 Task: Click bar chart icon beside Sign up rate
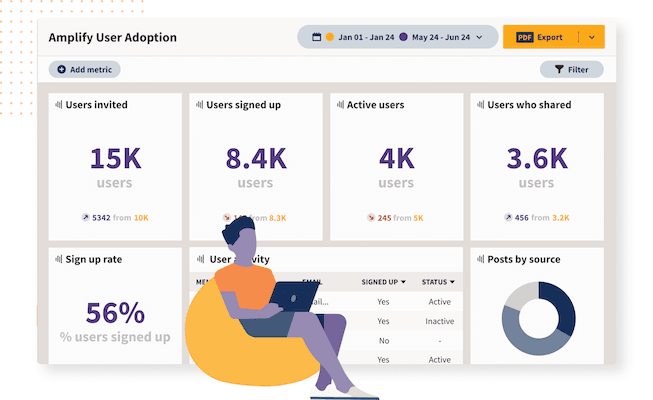[59, 259]
